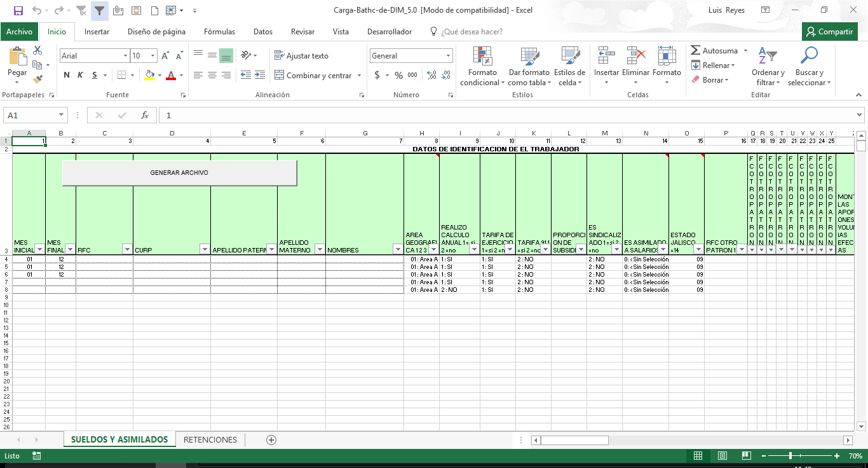Apply the red font color A
The image size is (868, 468).
170,75
